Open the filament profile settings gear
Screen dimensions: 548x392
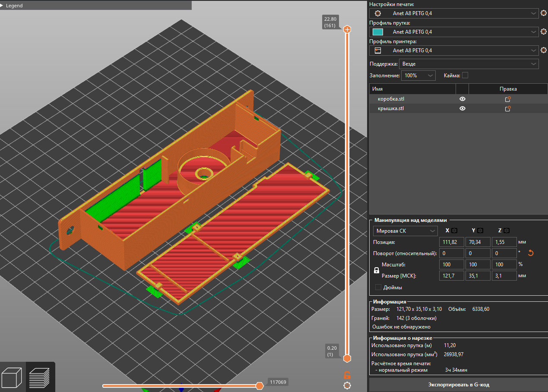(544, 32)
